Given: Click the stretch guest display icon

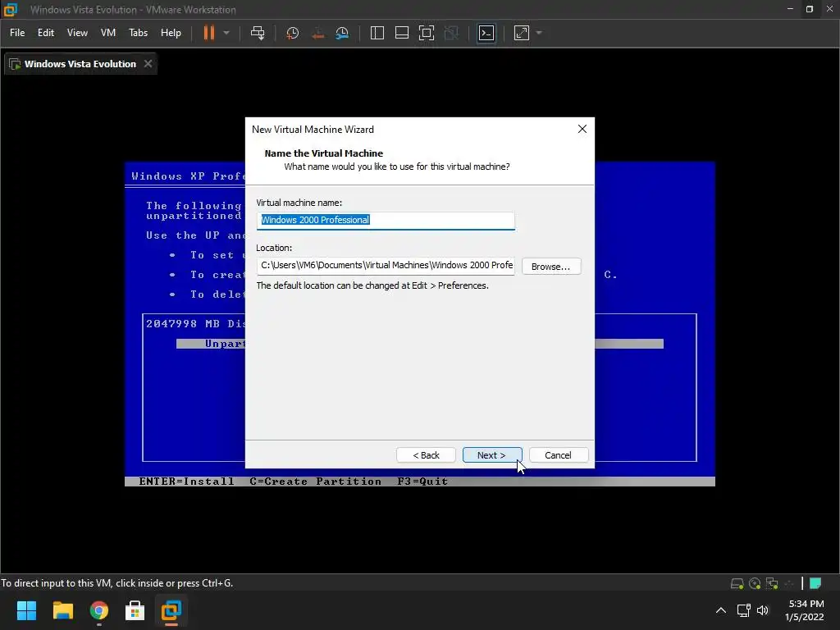Looking at the screenshot, I should [521, 33].
